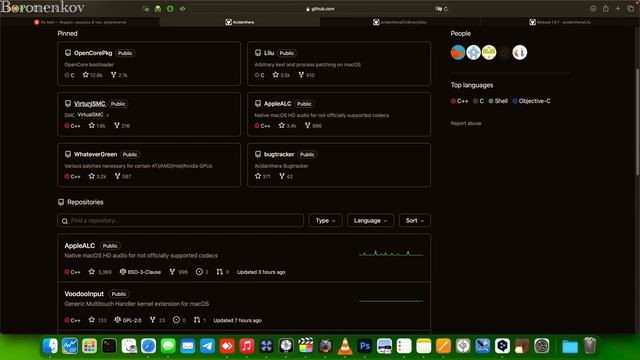
Task: Click the blue gear avatar under People
Action: [473, 52]
